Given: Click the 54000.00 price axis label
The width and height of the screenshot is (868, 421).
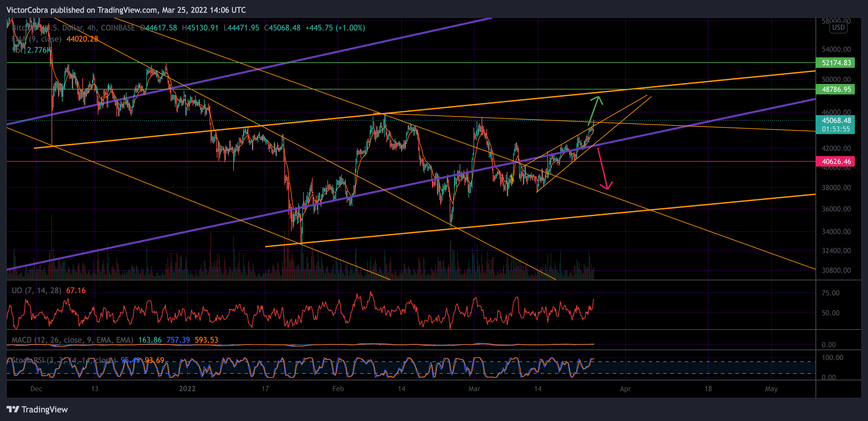Looking at the screenshot, I should pos(836,49).
